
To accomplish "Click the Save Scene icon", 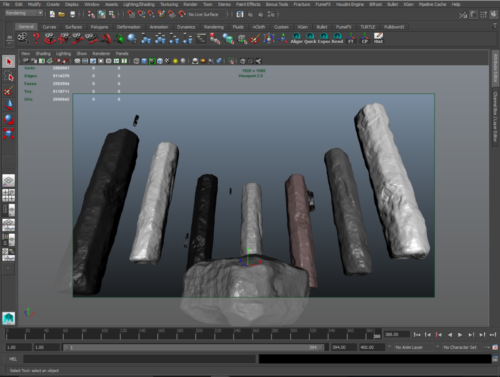I will pos(72,14).
